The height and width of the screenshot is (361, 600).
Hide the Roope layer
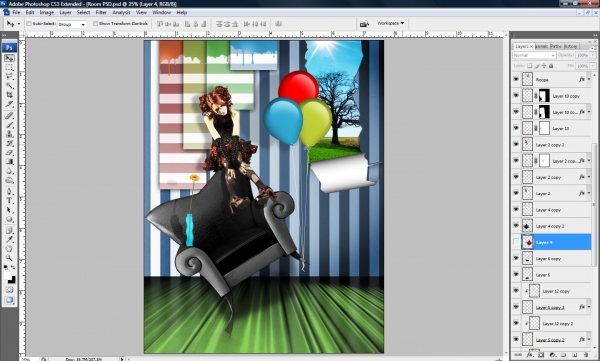(x=516, y=79)
